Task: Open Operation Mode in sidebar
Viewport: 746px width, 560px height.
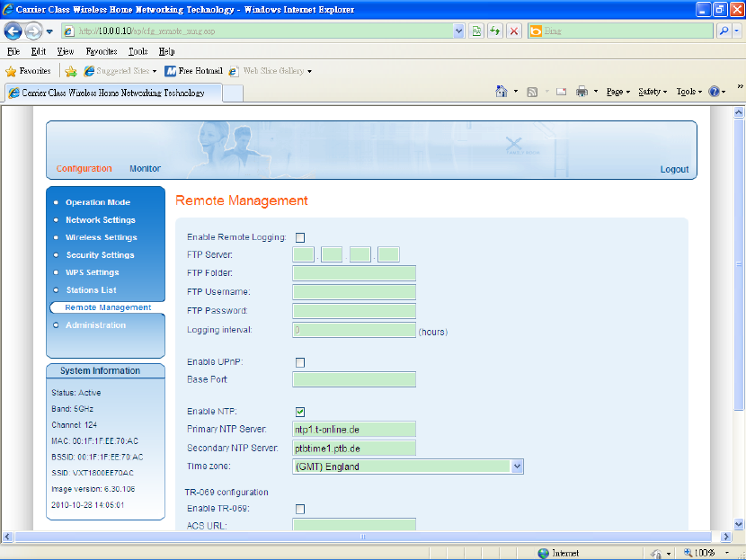Action: 98,202
